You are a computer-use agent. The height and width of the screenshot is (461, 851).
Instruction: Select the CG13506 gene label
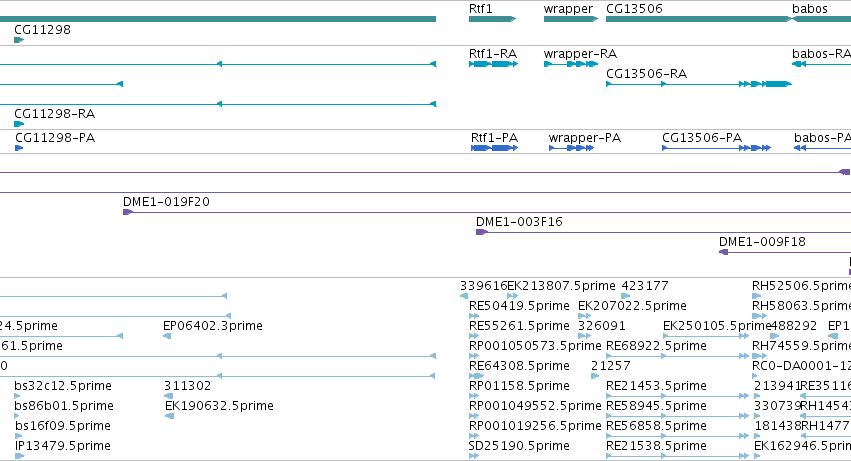(x=634, y=9)
